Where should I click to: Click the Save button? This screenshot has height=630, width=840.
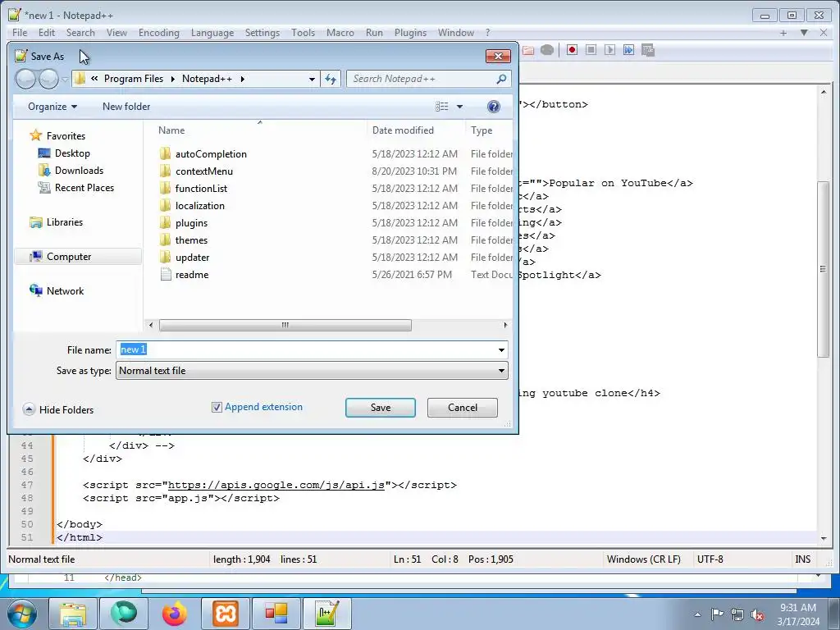381,408
